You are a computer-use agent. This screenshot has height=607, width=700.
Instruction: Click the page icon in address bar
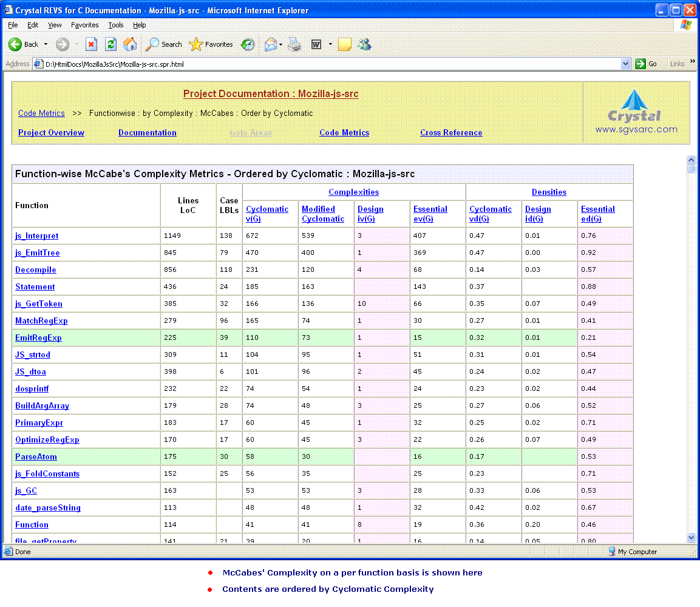[x=38, y=64]
